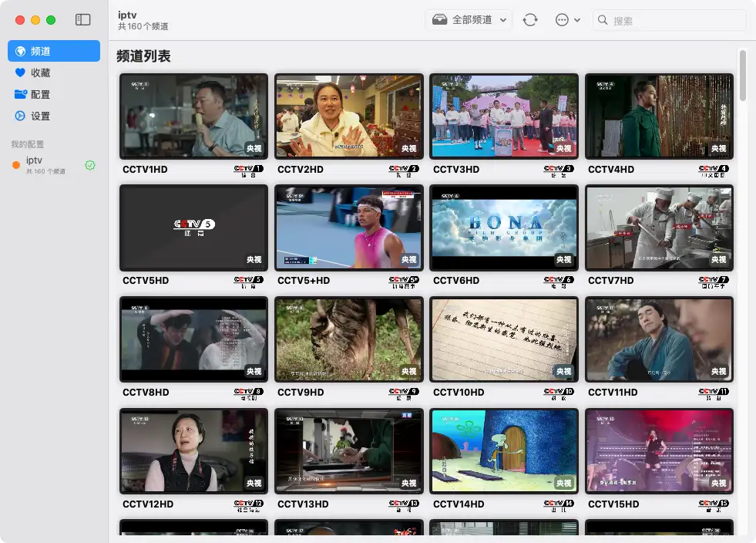The width and height of the screenshot is (756, 543).
Task: Click the CCTV15HD channel name
Action: click(613, 504)
